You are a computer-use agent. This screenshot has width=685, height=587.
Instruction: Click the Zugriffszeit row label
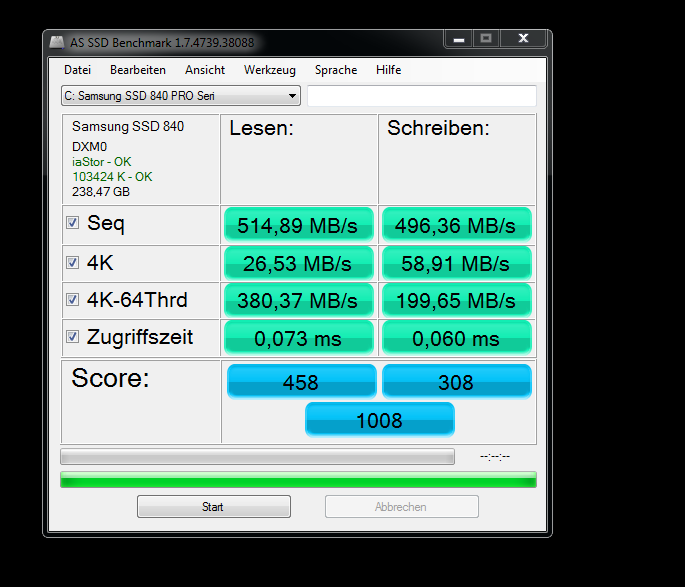click(140, 338)
